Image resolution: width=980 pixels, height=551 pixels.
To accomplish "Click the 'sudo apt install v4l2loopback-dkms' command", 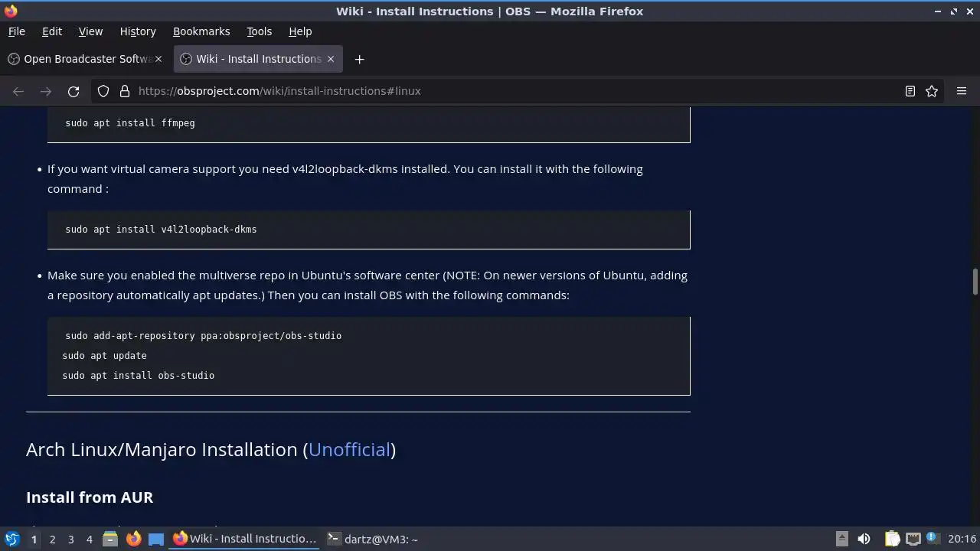I will [161, 229].
